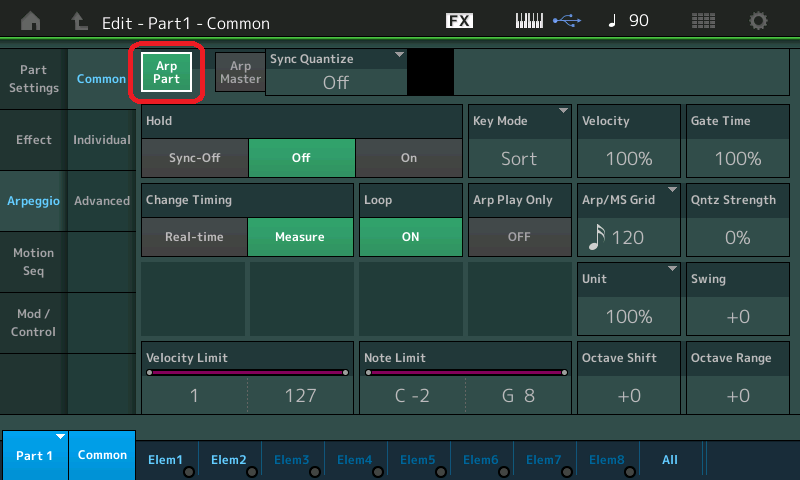Open the Advanced arpeggio tab
800x480 pixels.
coord(102,201)
